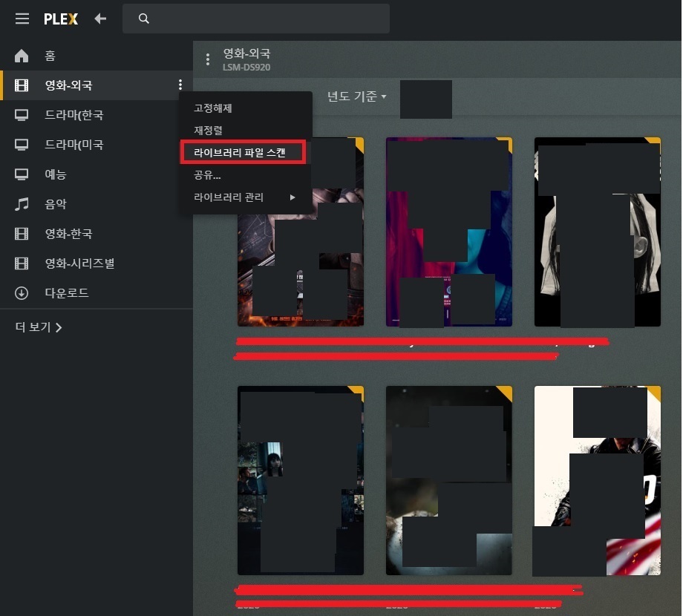Open the hamburger menu icon

(x=22, y=19)
